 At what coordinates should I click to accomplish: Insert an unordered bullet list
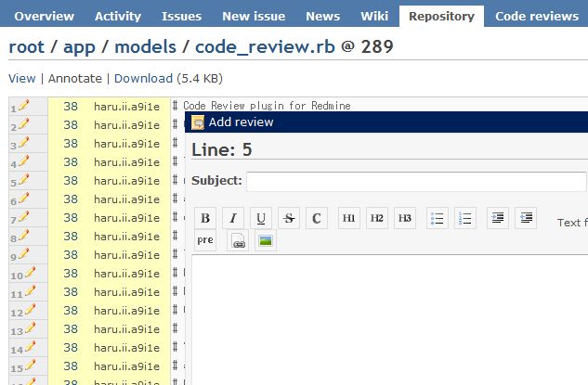click(x=438, y=218)
